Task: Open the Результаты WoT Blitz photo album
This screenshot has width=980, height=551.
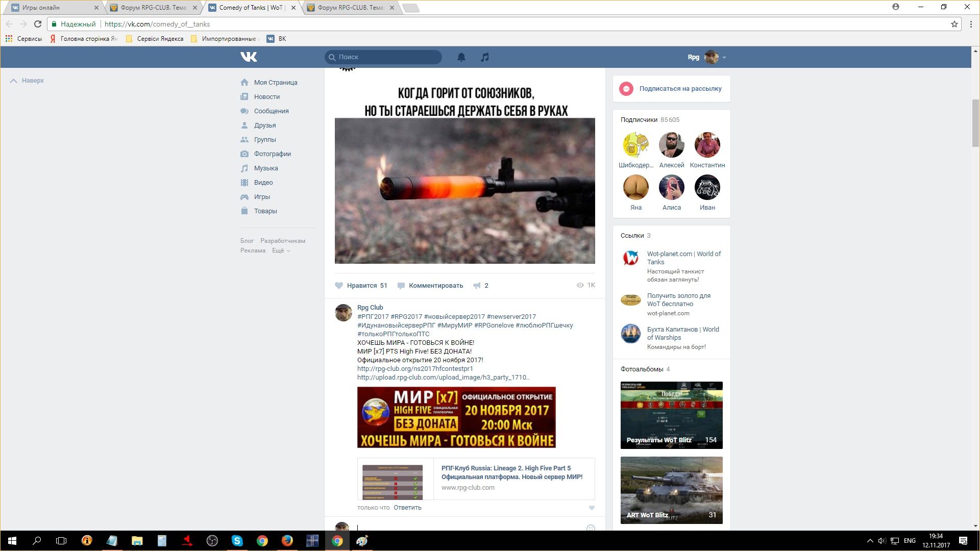Action: (671, 415)
